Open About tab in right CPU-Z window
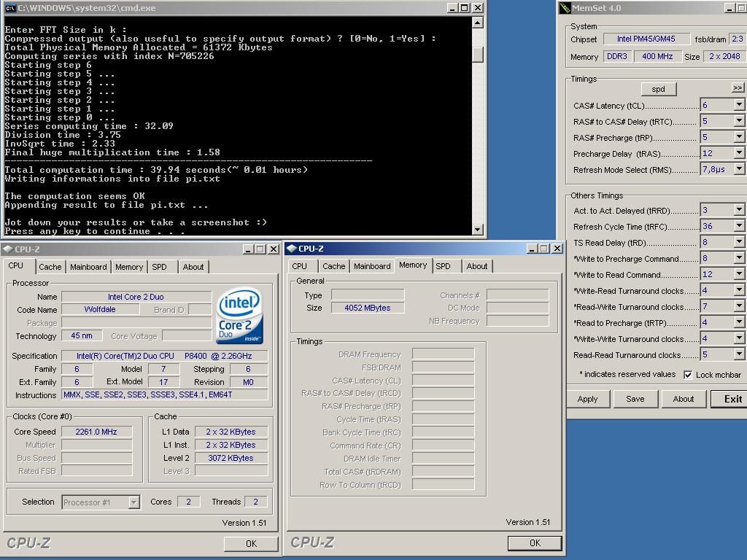The width and height of the screenshot is (747, 560). tap(477, 266)
